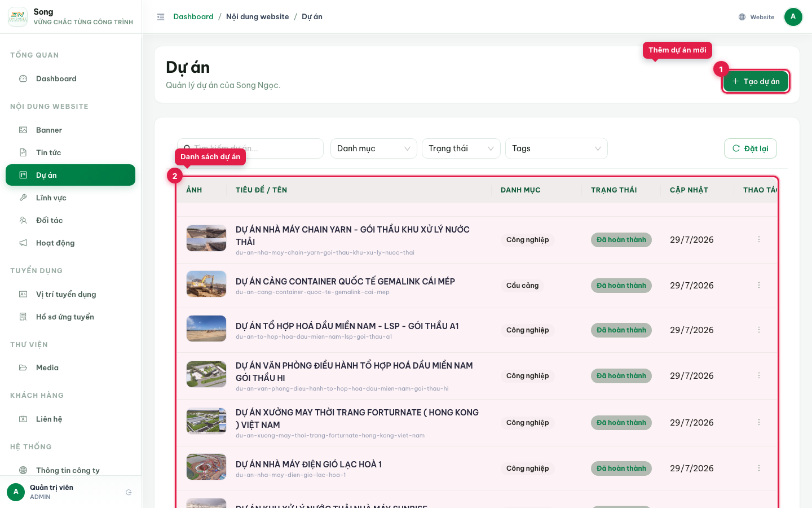The image size is (812, 508).
Task: Open the Danh mục filter dropdown
Action: click(x=373, y=148)
